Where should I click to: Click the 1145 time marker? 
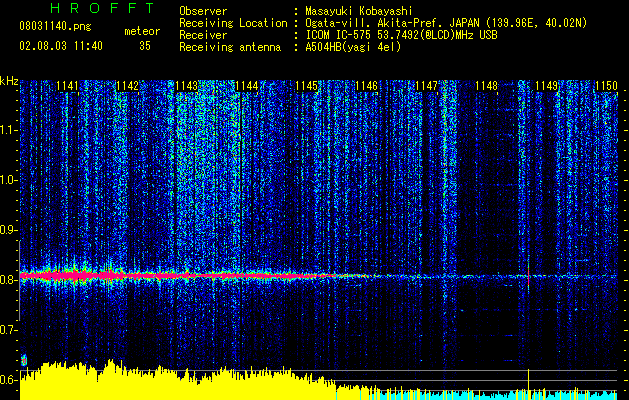tap(306, 86)
